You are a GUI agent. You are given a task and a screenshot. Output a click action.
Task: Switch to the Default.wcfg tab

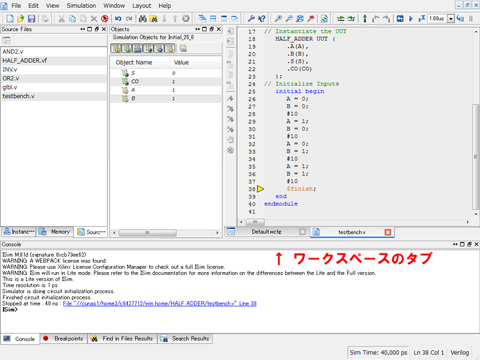(267, 232)
